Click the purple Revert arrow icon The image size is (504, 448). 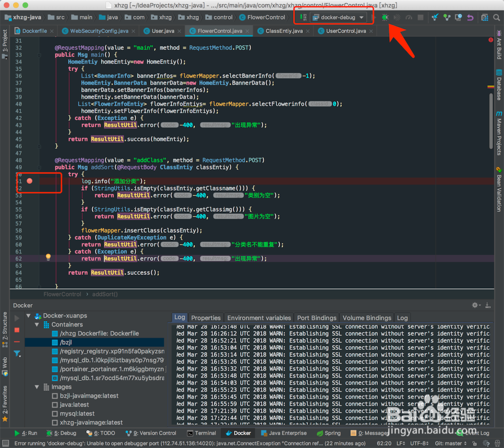(470, 17)
